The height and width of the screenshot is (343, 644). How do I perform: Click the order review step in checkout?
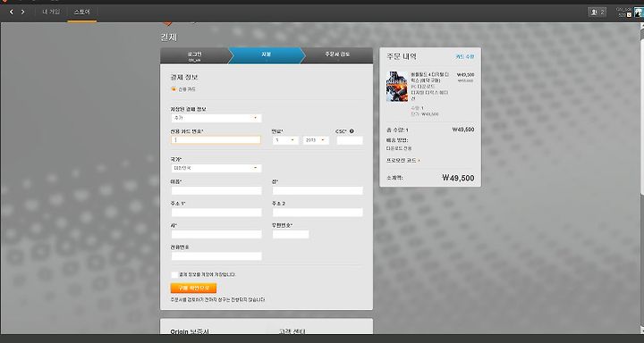(x=337, y=55)
